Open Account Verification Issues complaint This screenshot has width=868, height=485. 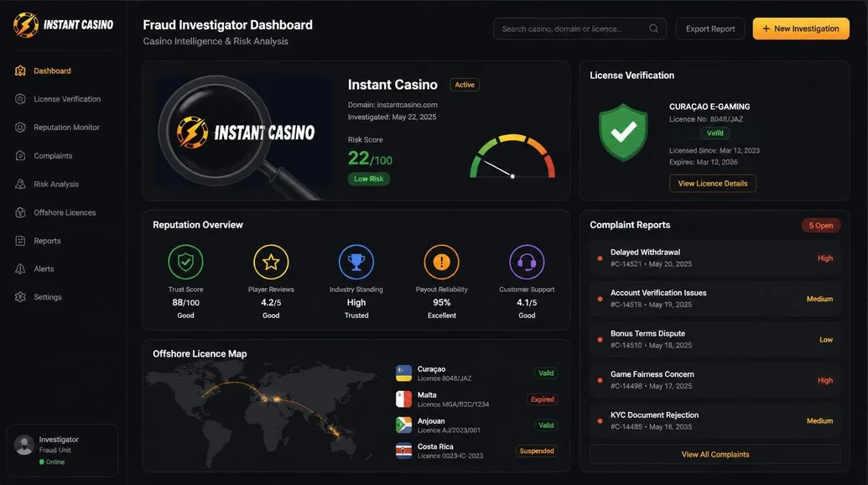click(715, 299)
